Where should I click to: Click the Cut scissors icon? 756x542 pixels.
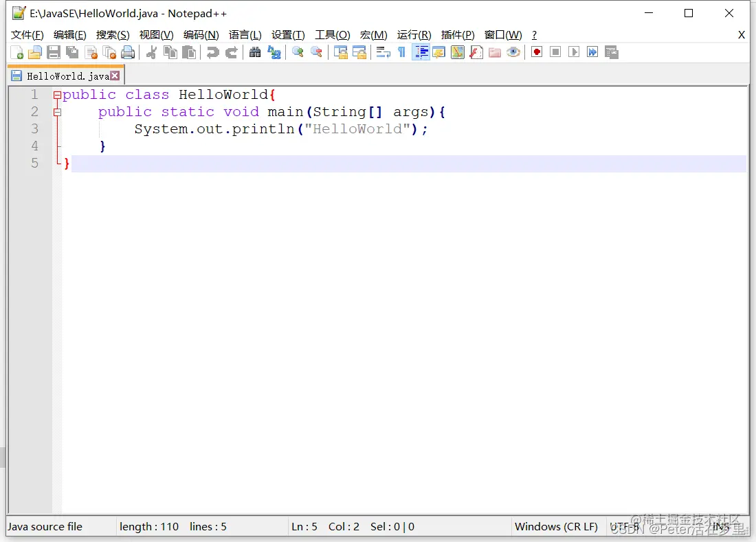click(151, 52)
